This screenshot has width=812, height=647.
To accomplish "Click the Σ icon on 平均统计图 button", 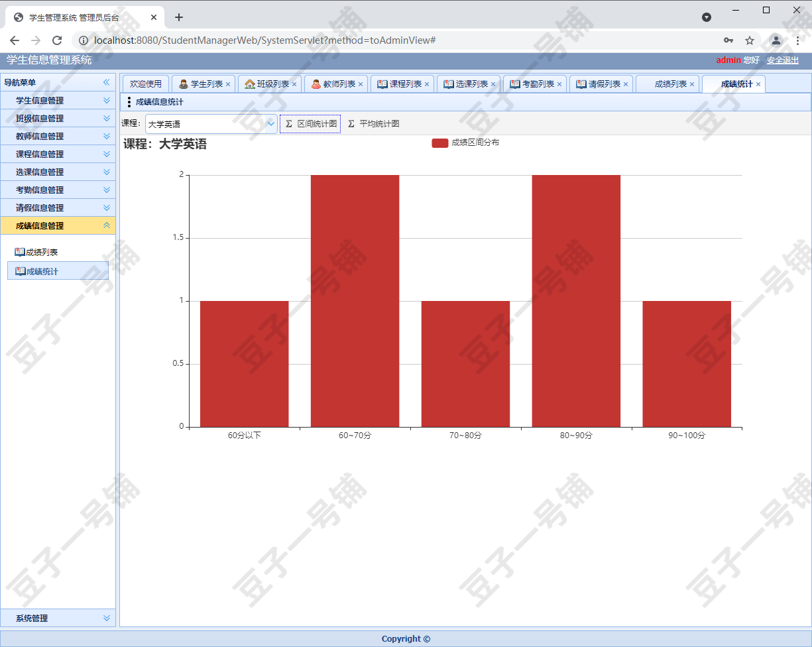I will pyautogui.click(x=351, y=123).
